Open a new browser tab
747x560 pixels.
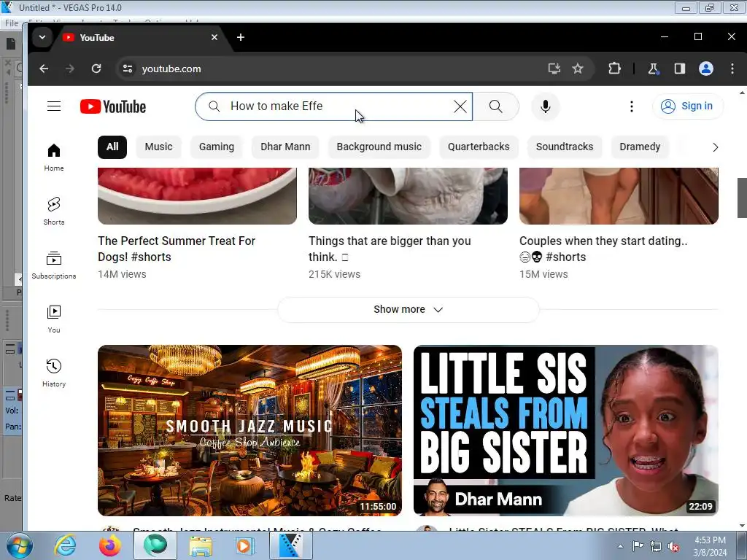[x=241, y=37]
